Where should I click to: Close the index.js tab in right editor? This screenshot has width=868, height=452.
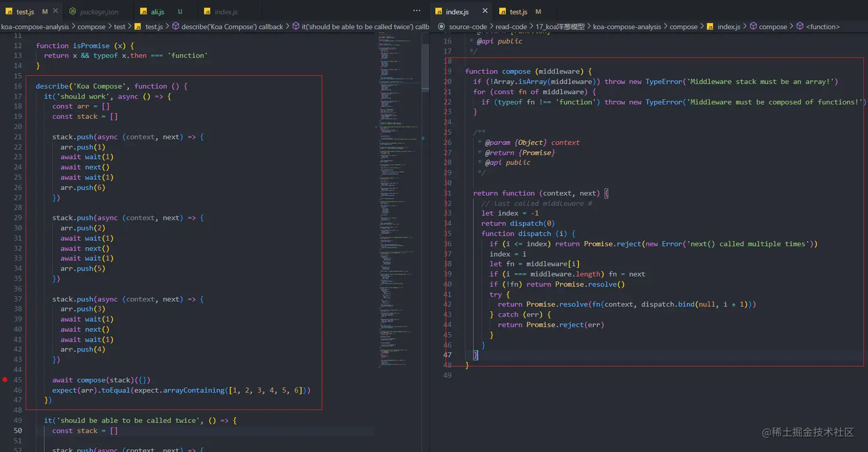click(485, 11)
